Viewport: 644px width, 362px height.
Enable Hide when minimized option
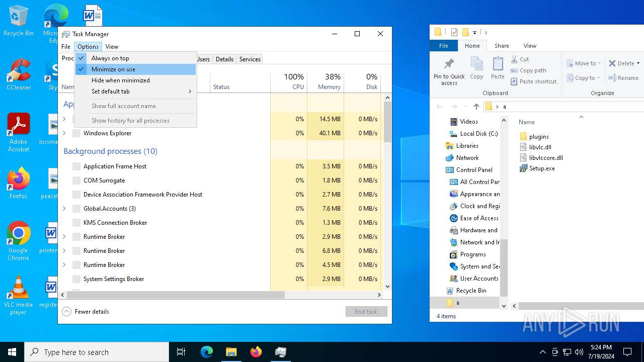tap(120, 80)
